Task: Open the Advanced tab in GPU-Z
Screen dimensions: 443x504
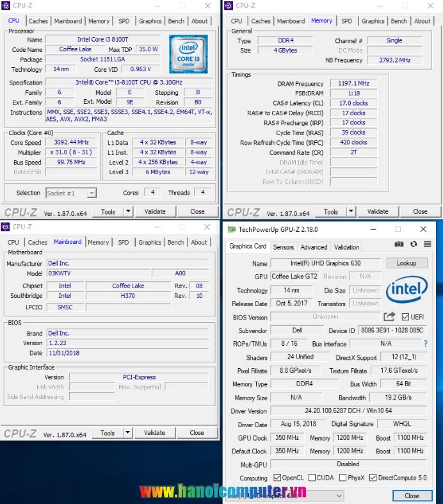Action: coord(314,247)
